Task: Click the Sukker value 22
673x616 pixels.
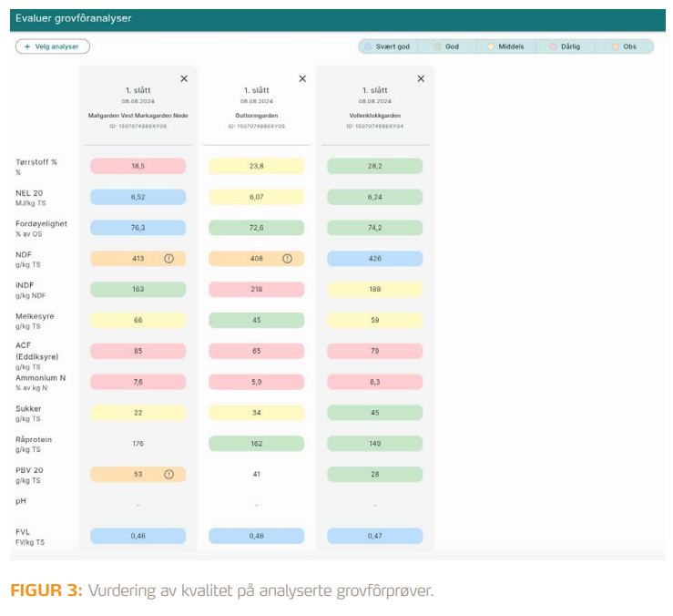Action: (x=138, y=413)
